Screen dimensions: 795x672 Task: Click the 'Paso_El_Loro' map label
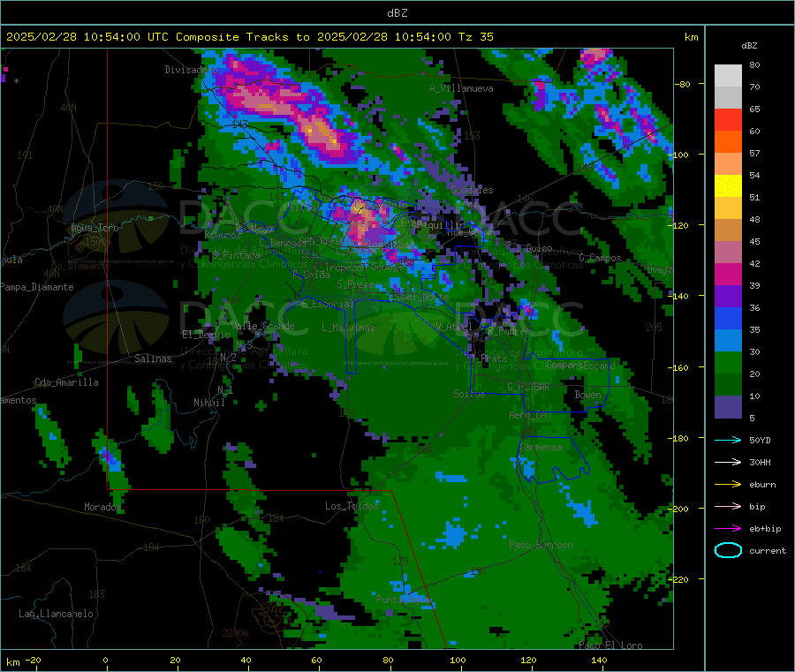click(611, 646)
